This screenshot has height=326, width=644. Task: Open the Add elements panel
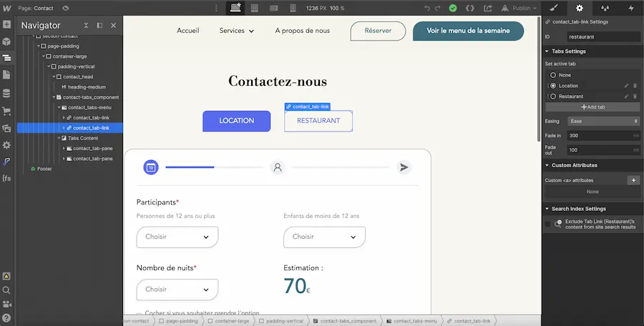6,24
